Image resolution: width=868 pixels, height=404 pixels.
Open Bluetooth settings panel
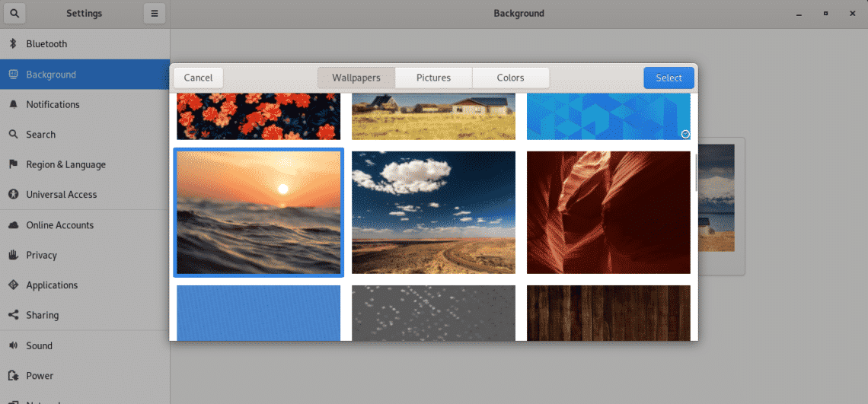(85, 44)
